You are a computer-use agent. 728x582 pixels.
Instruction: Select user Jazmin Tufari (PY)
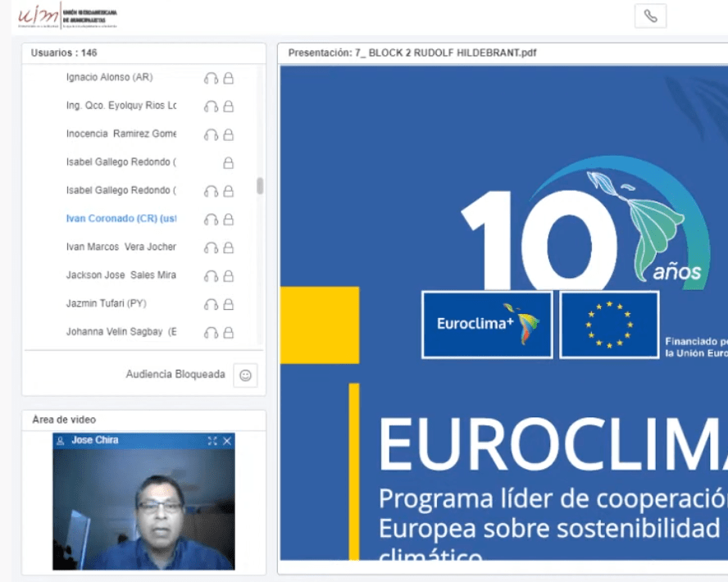coord(107,303)
